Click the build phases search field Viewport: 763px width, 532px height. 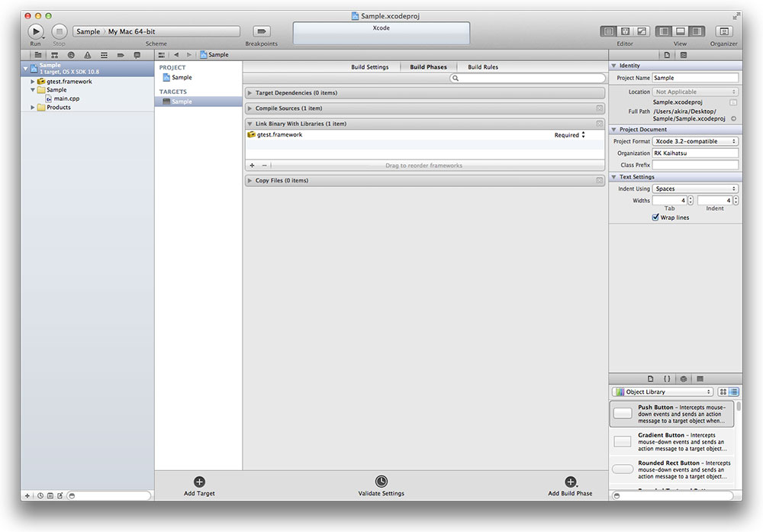coord(527,79)
